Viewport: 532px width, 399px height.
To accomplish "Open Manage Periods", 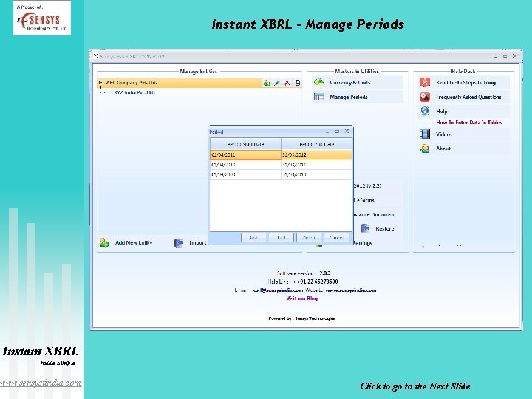I will pos(349,97).
